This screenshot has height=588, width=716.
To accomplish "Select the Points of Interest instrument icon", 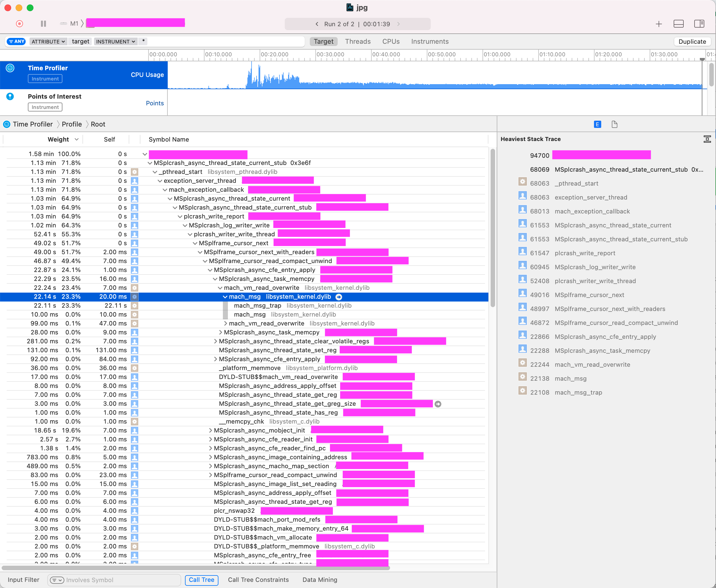I will click(10, 96).
